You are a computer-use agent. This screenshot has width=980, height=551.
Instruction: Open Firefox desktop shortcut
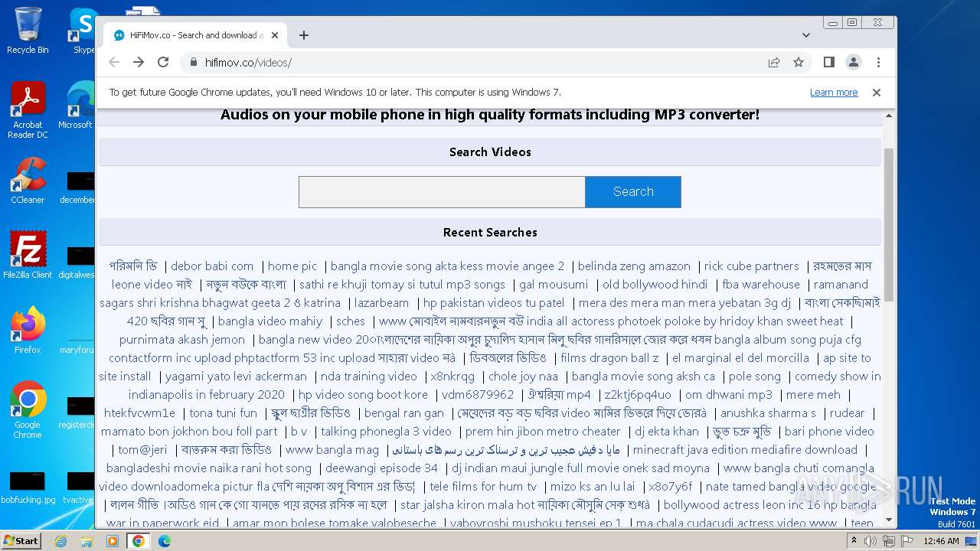(x=28, y=331)
